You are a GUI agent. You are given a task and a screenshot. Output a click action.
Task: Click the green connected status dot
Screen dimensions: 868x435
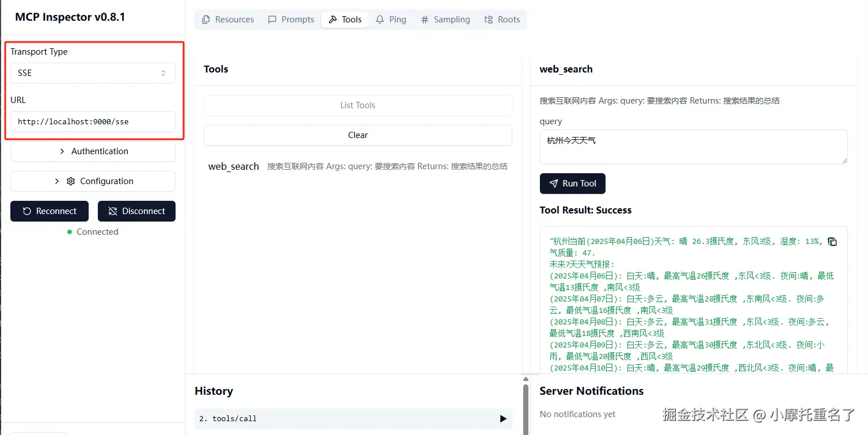70,232
